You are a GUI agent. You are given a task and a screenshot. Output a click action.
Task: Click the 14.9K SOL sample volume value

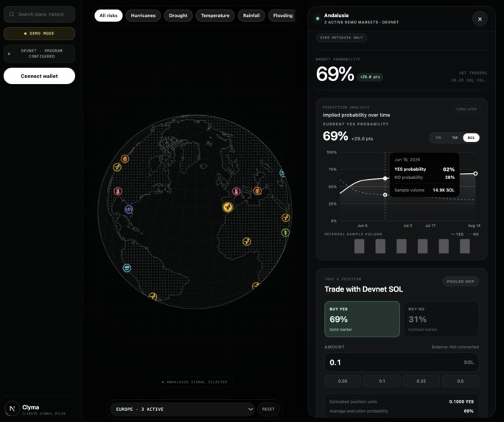point(444,190)
